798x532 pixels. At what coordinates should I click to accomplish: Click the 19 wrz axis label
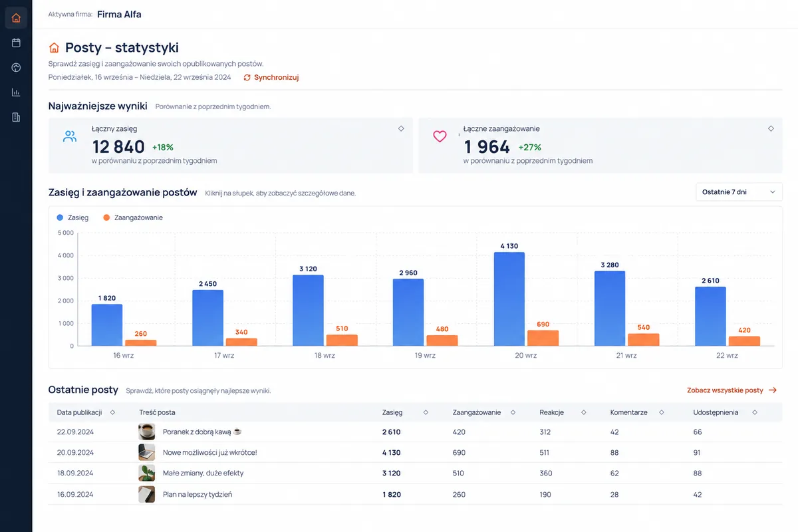[x=425, y=356]
